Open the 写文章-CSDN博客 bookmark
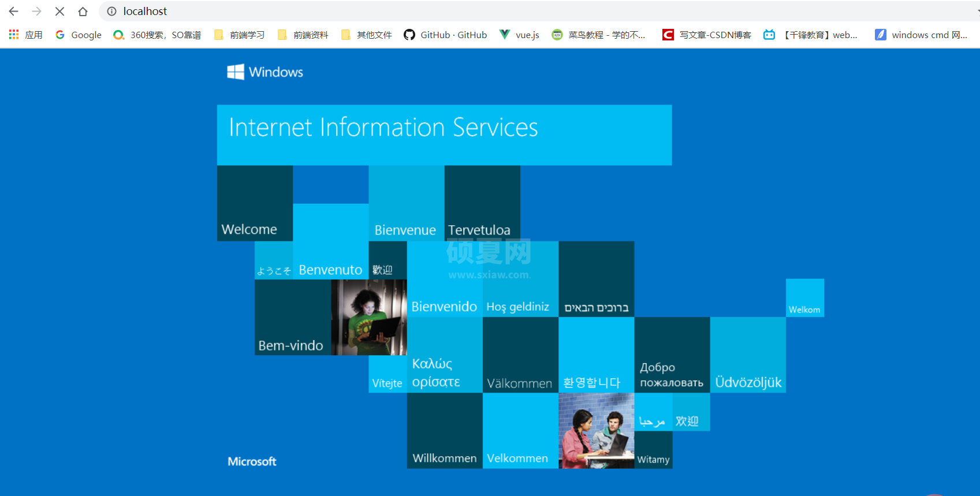980x496 pixels. click(x=707, y=35)
